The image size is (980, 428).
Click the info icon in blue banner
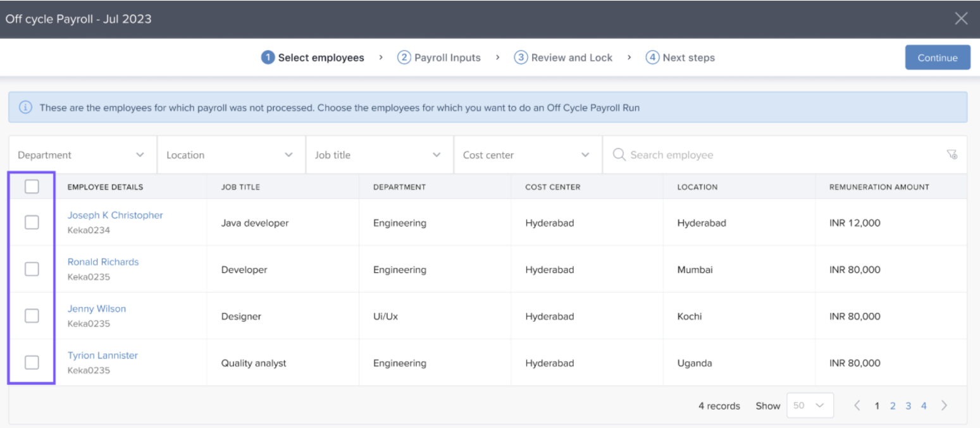pos(26,108)
